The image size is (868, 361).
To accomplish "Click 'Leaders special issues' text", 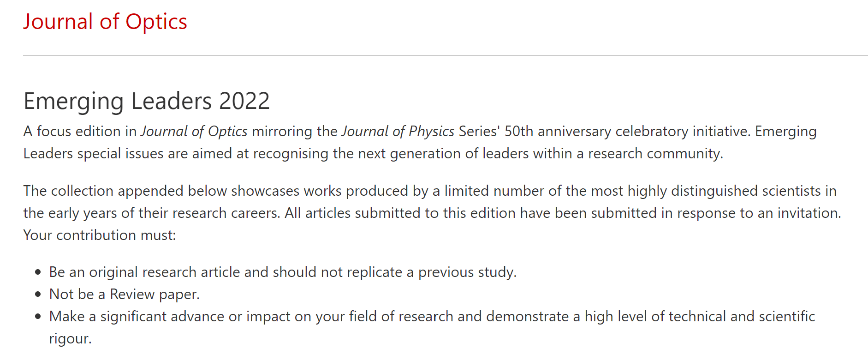I will tap(93, 154).
